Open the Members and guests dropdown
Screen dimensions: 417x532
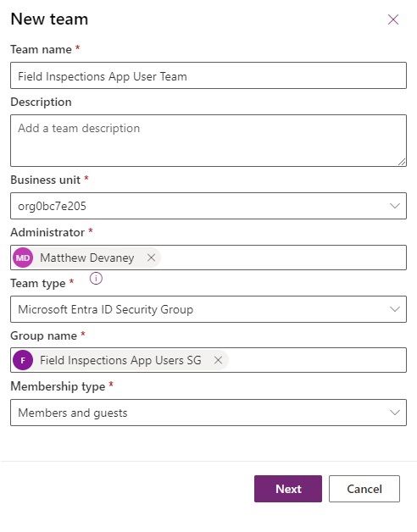pos(208,413)
